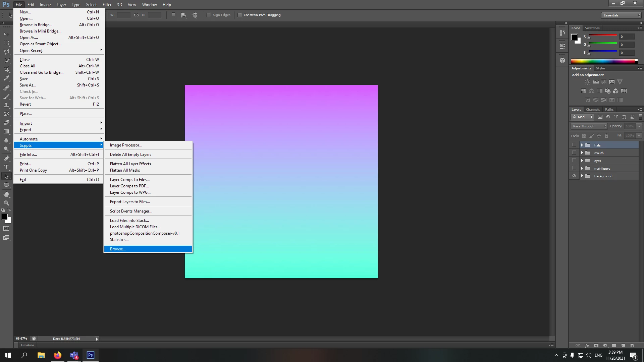The image size is (644, 362).
Task: Show the hats layer group
Action: [574, 145]
